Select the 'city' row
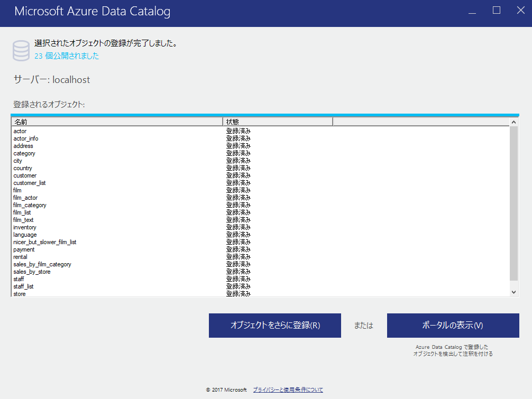532x399 pixels. tap(261, 161)
